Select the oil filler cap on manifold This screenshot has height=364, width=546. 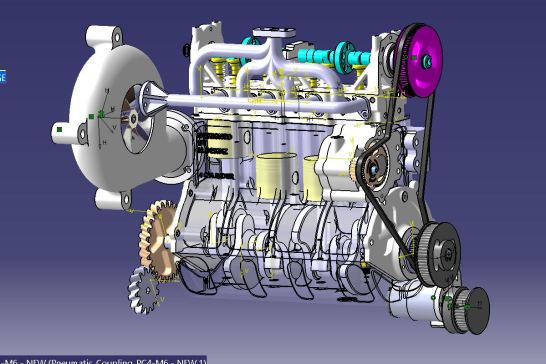tap(274, 33)
